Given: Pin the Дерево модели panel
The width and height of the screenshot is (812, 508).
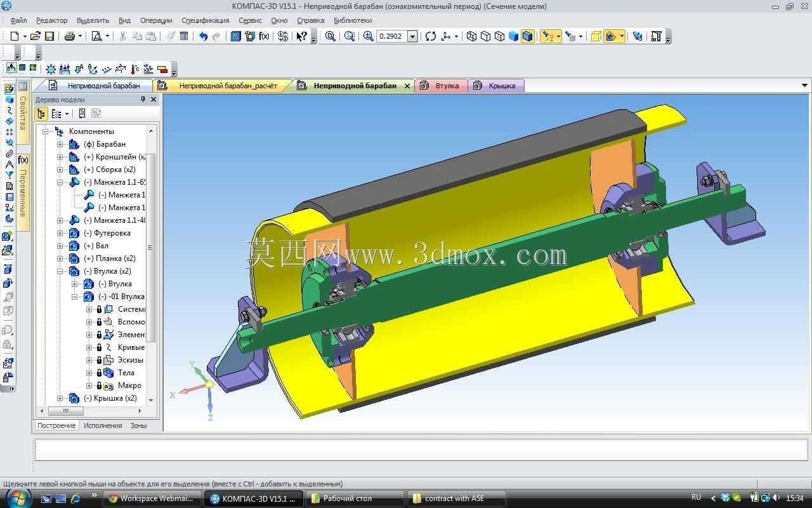Looking at the screenshot, I should [x=143, y=100].
